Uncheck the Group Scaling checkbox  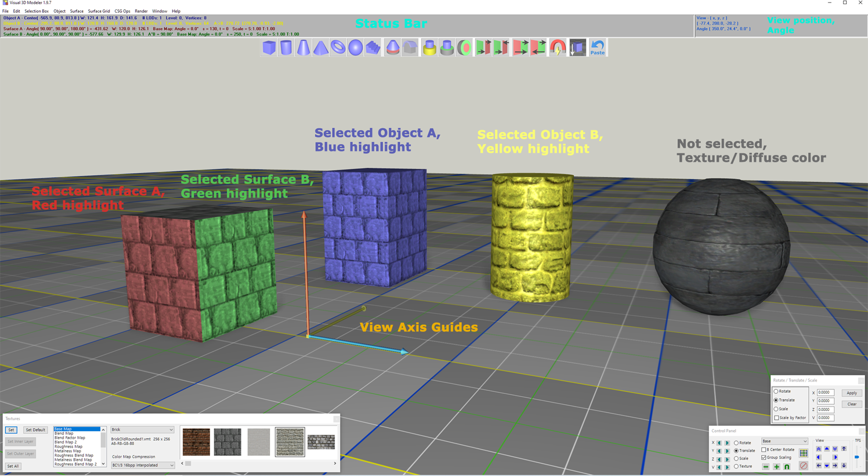[764, 457]
